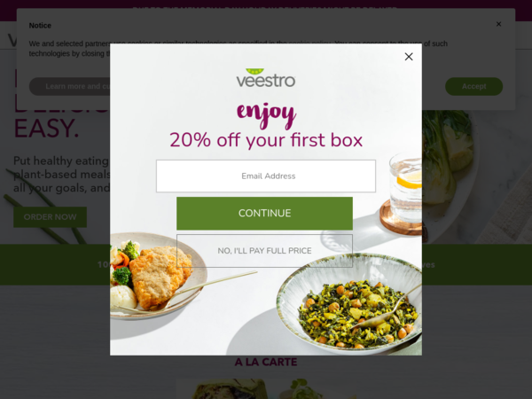
Task: Click the 20% off your first box headline
Action: (266, 140)
